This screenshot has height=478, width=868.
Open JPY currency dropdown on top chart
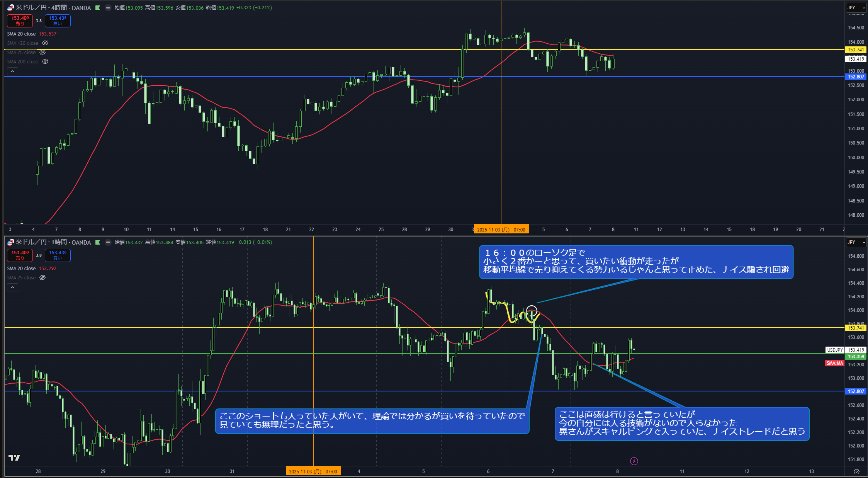pos(856,8)
